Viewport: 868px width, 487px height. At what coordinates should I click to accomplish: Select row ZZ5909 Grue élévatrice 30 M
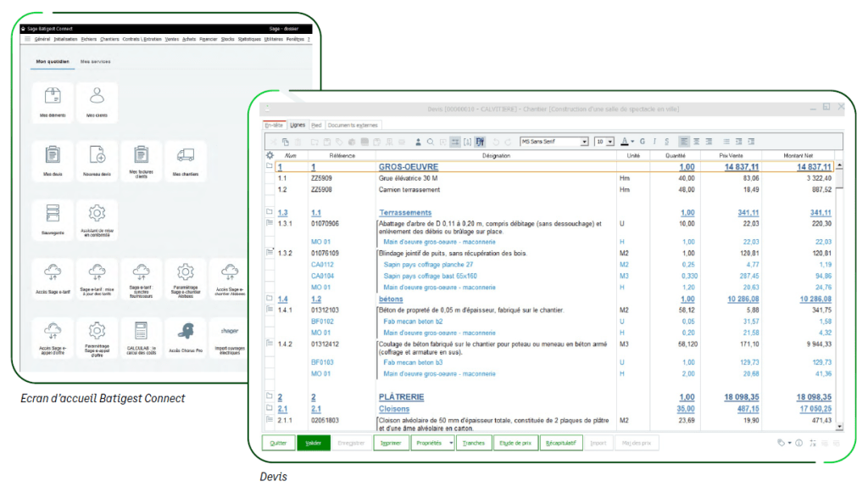(x=554, y=178)
